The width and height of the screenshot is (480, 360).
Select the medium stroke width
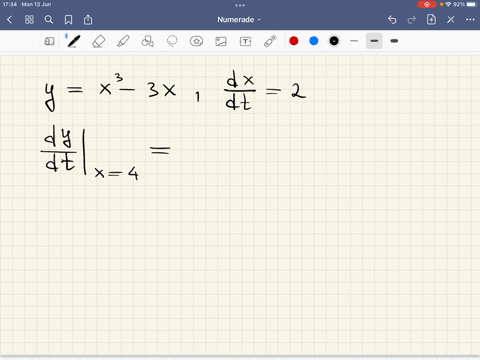click(x=374, y=41)
